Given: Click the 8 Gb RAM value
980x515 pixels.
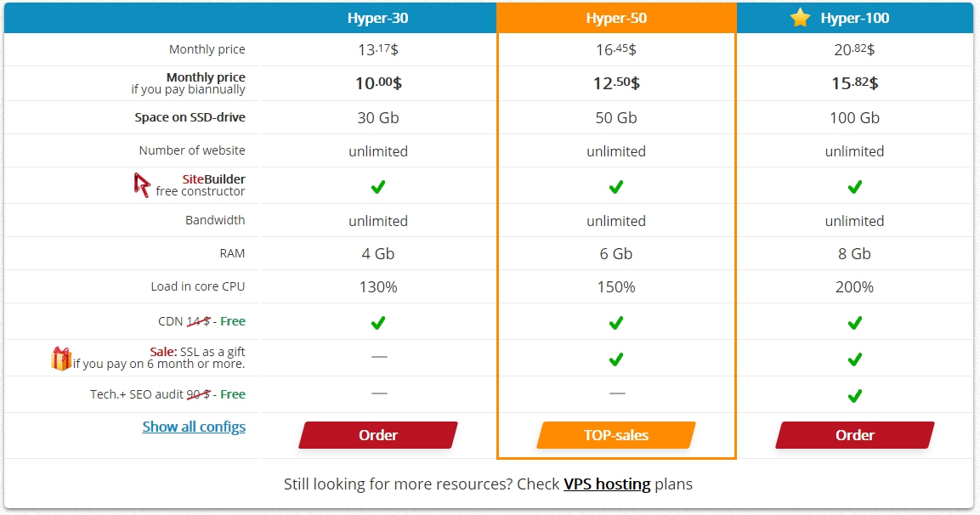Looking at the screenshot, I should (x=854, y=254).
